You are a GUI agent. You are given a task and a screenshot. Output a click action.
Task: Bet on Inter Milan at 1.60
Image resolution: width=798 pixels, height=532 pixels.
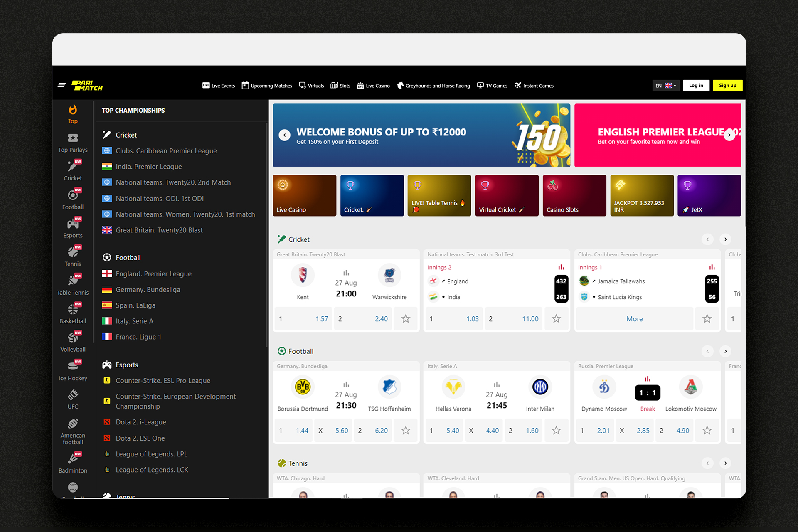pyautogui.click(x=524, y=431)
